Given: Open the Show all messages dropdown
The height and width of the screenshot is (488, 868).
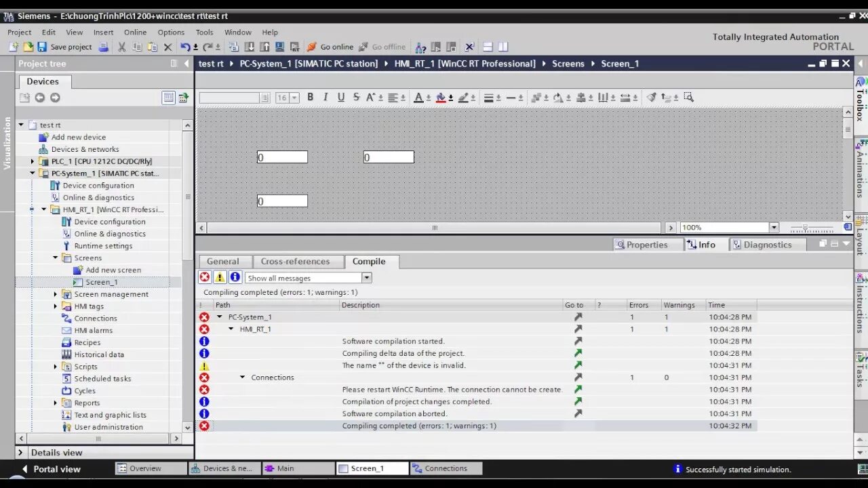Looking at the screenshot, I should click(366, 278).
